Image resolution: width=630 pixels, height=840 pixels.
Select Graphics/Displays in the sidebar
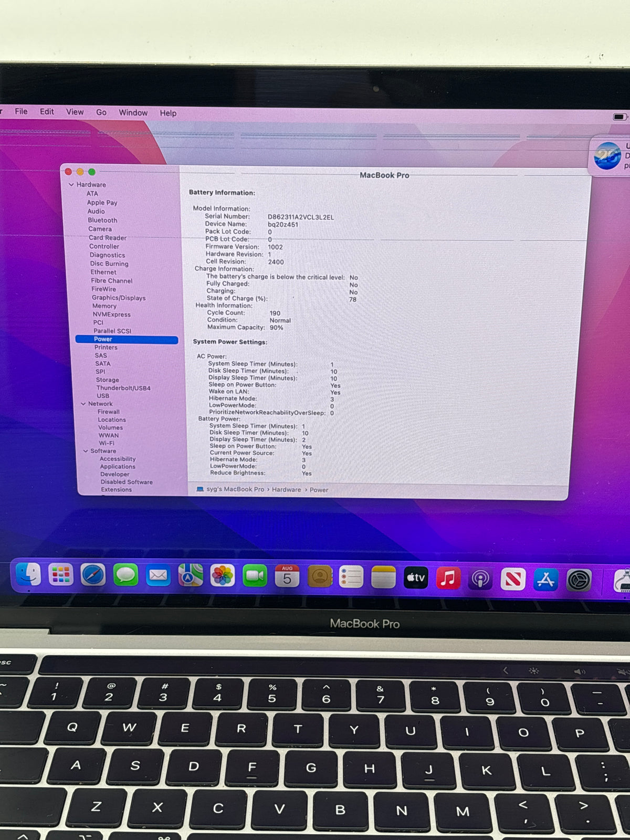tap(119, 298)
